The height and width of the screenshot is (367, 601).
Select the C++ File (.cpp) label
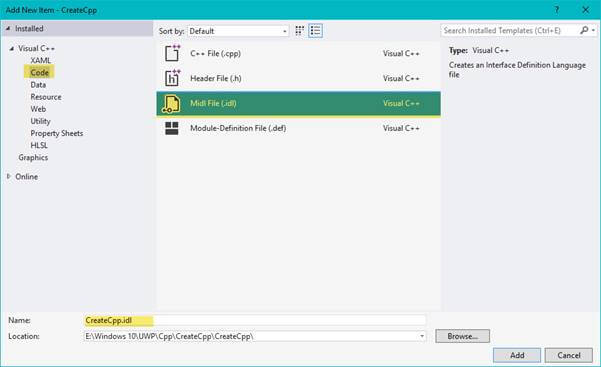pos(215,53)
